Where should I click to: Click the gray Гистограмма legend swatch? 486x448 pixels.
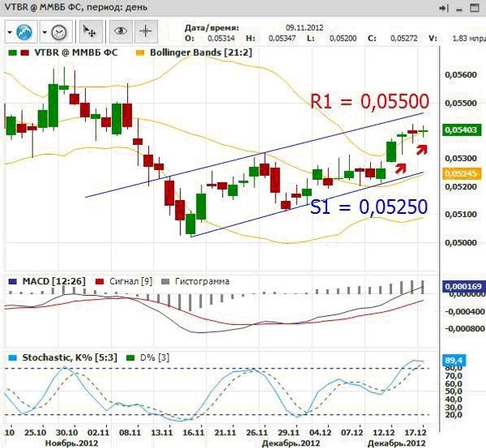[x=166, y=282]
